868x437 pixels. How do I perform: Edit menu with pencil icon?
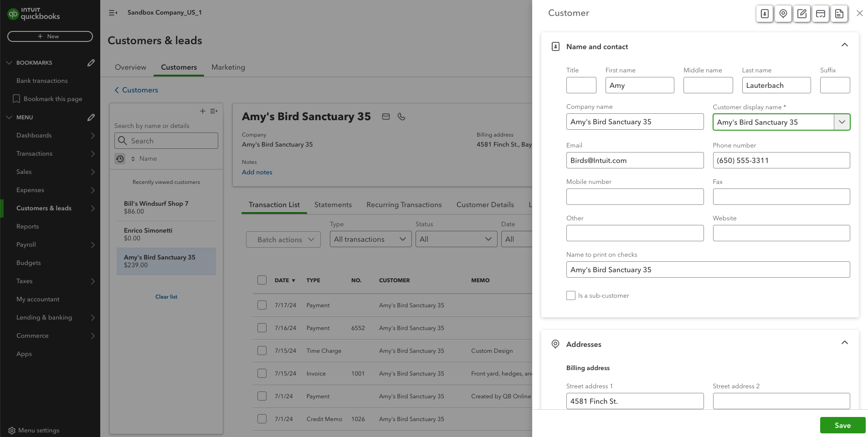91,117
